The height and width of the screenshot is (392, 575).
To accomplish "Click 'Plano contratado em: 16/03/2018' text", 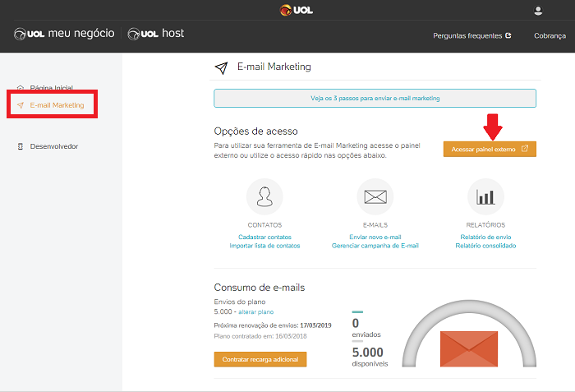I will pos(260,336).
